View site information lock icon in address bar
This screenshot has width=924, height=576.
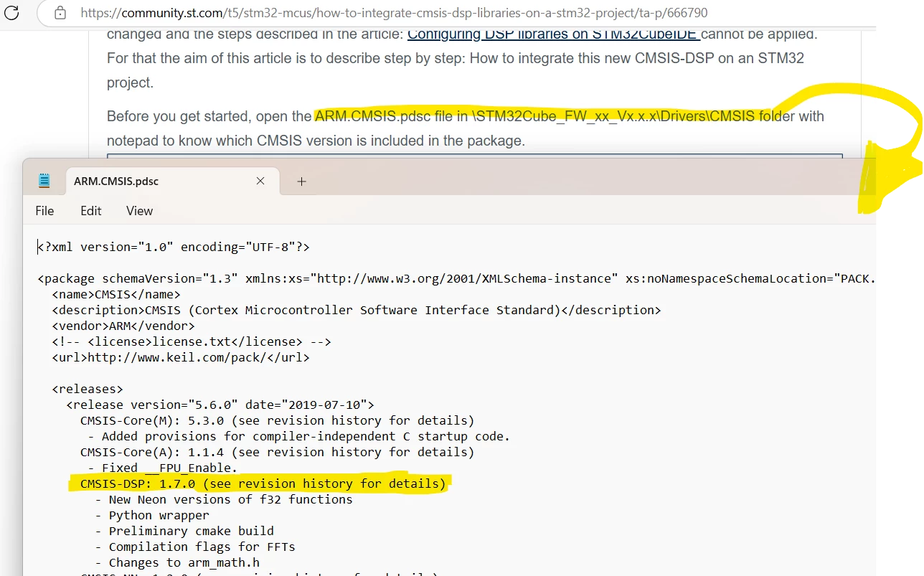click(x=60, y=13)
